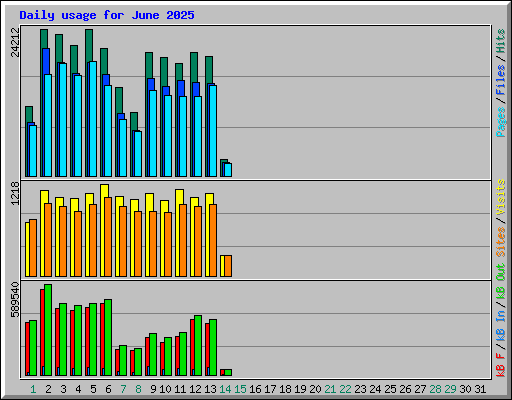Click the orange Sites bar for day 6

coord(108,237)
